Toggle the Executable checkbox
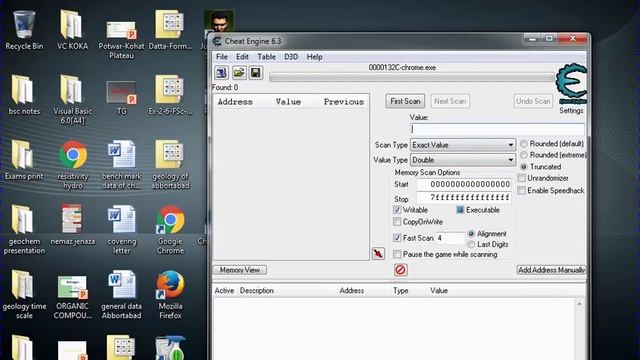640x360 pixels. click(460, 210)
